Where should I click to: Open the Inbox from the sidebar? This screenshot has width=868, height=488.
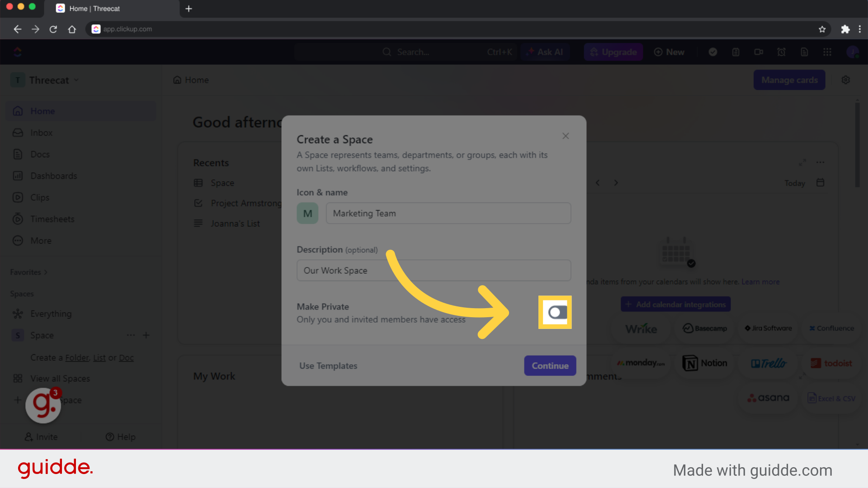click(41, 132)
